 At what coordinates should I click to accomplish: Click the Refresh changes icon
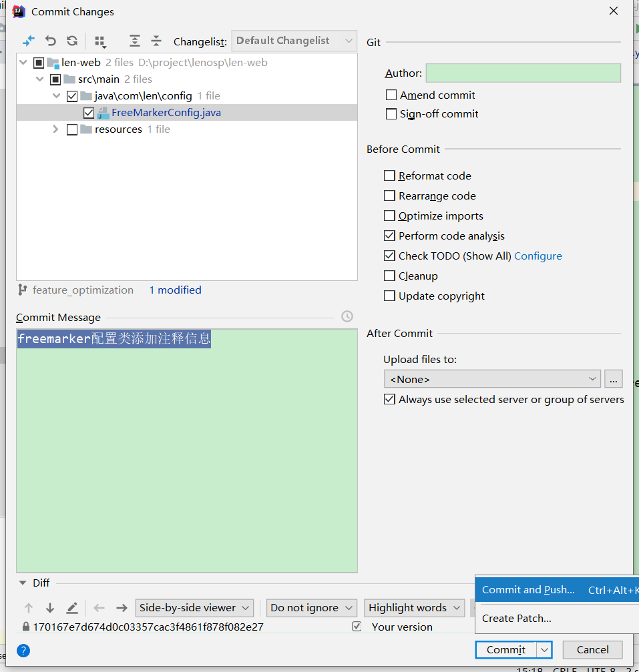pyautogui.click(x=72, y=41)
